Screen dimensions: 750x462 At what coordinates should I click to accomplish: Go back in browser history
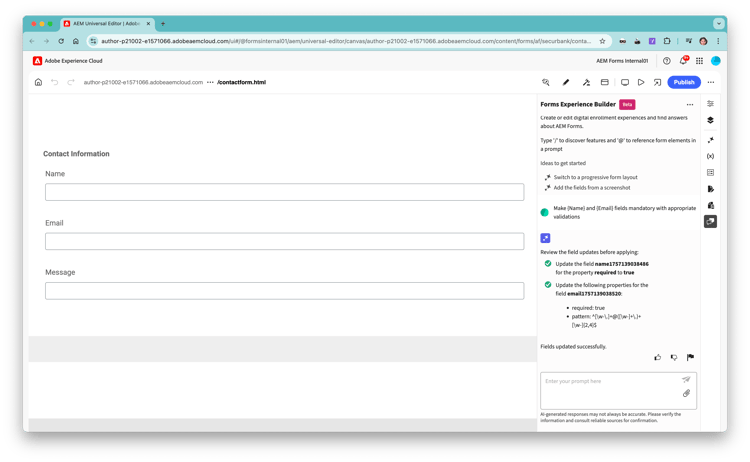click(x=32, y=41)
